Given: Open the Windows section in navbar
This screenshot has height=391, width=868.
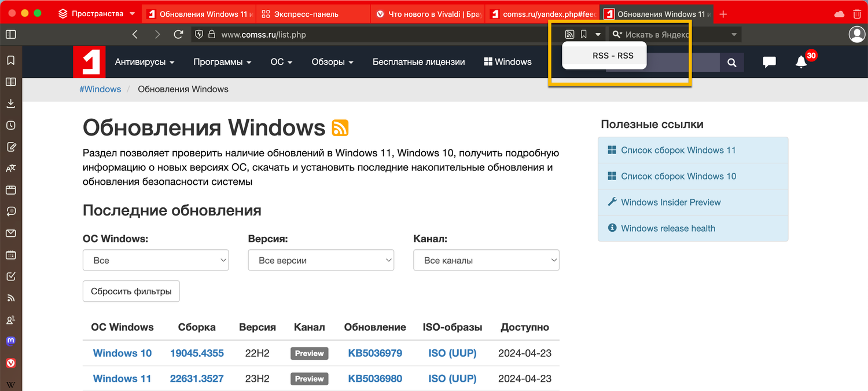Looking at the screenshot, I should (x=507, y=62).
